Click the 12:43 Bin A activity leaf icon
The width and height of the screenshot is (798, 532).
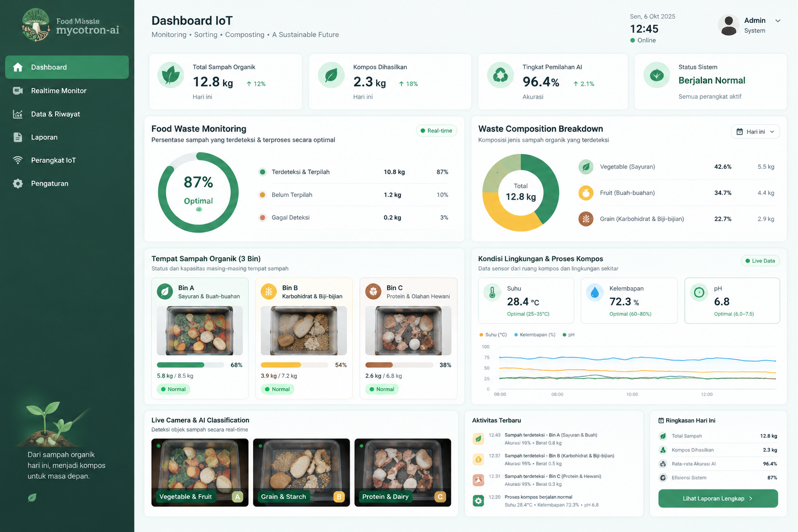coord(478,439)
